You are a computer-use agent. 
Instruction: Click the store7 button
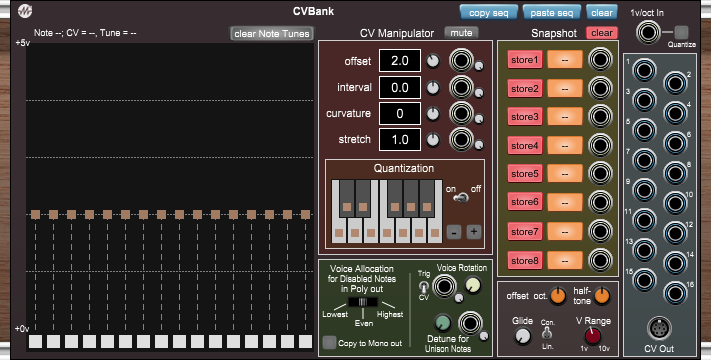click(525, 231)
